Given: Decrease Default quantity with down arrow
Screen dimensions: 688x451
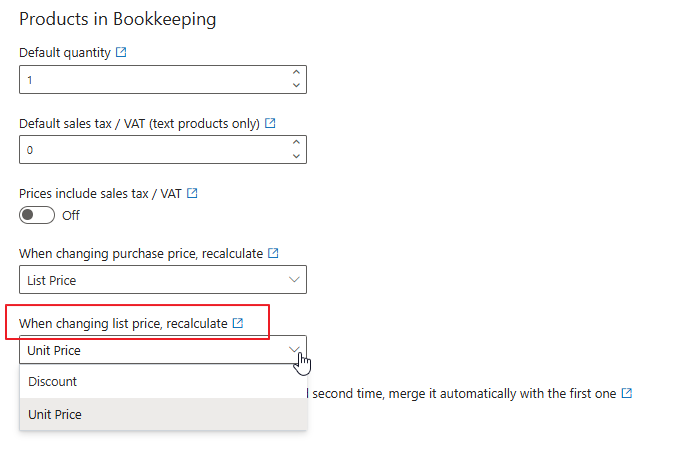Looking at the screenshot, I should 296,86.
